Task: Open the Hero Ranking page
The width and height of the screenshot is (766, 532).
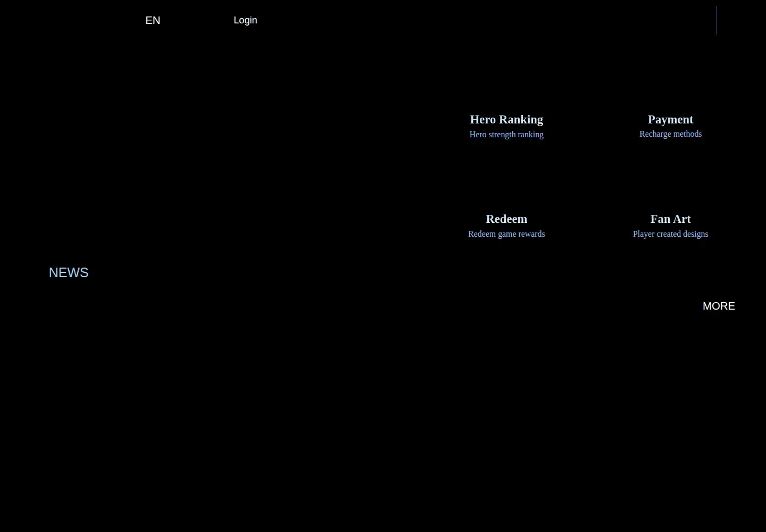Action: click(x=506, y=119)
